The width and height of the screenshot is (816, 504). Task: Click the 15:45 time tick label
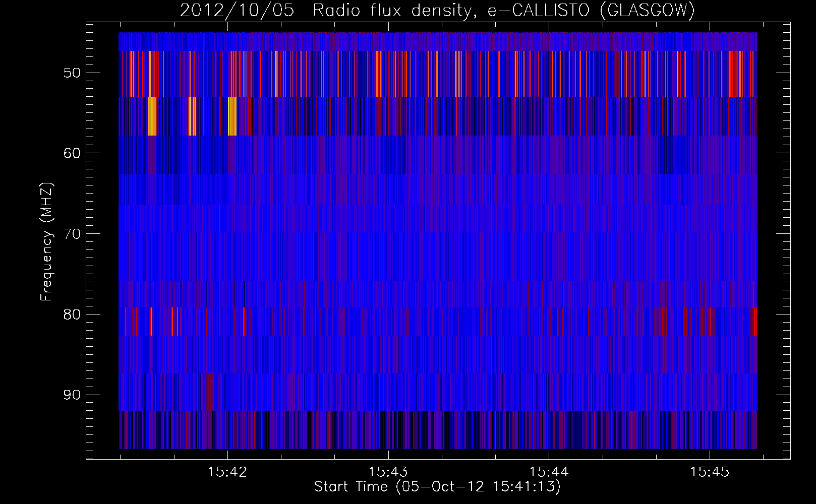coord(710,472)
